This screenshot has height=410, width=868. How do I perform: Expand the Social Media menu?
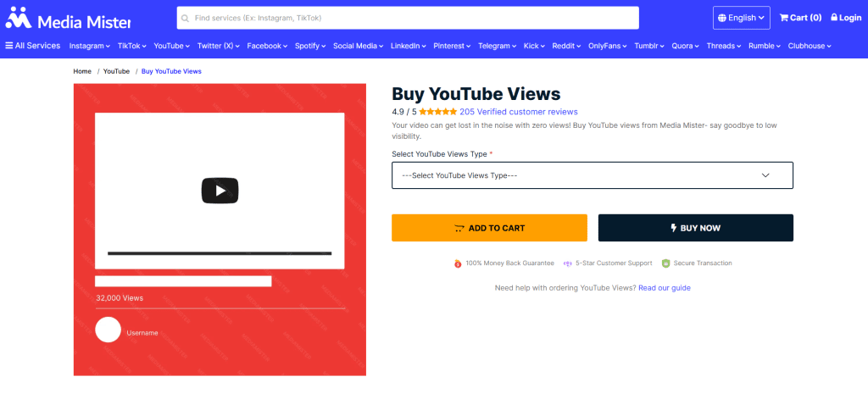coord(359,46)
